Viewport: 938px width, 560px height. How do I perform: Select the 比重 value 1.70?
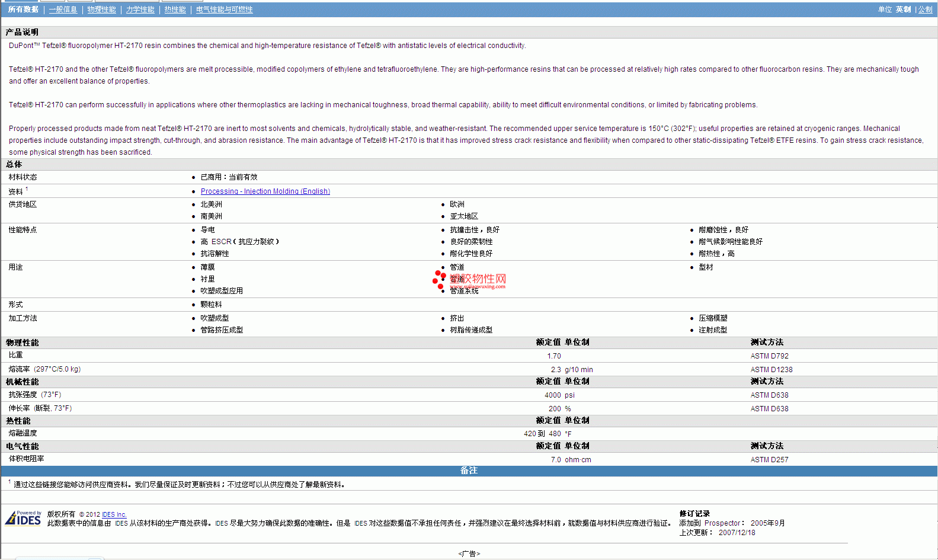click(554, 356)
